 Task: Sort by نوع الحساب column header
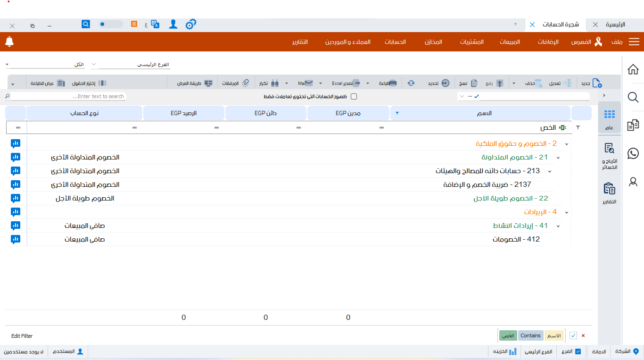click(85, 113)
